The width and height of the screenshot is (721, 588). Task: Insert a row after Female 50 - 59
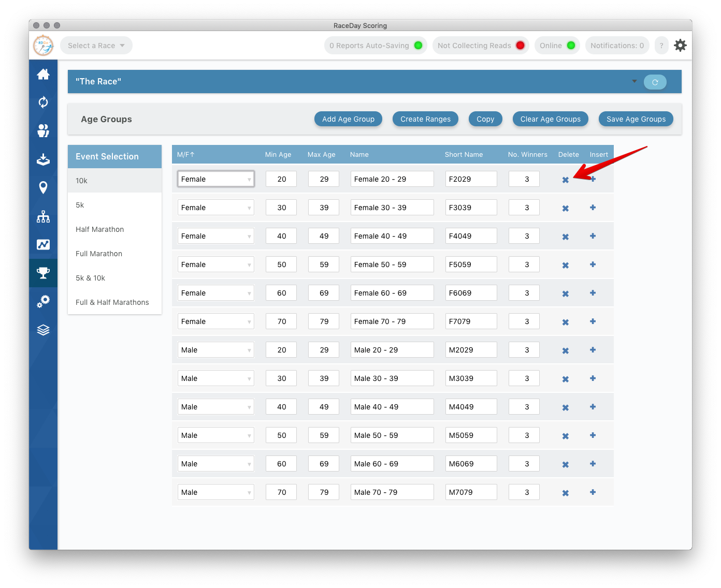593,264
